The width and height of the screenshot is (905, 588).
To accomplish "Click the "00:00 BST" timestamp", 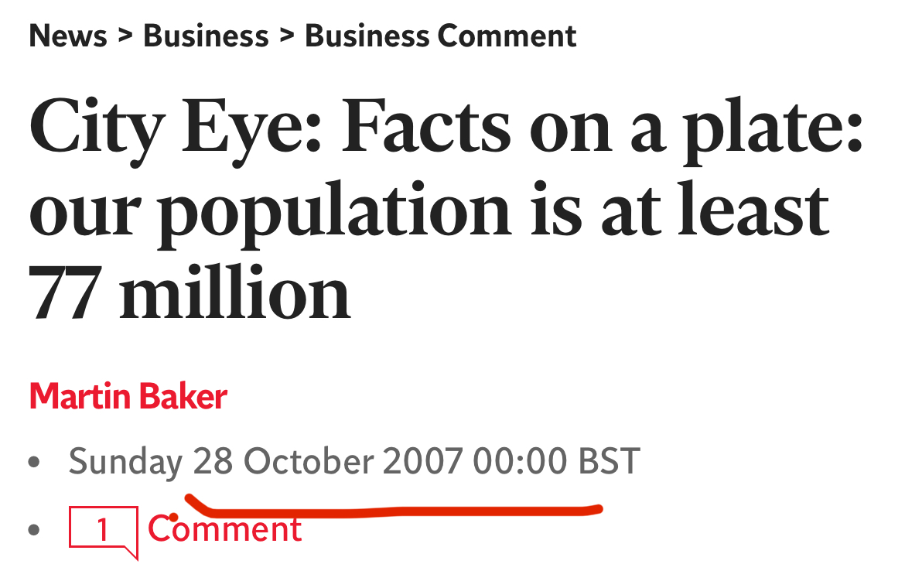I will click(557, 463).
